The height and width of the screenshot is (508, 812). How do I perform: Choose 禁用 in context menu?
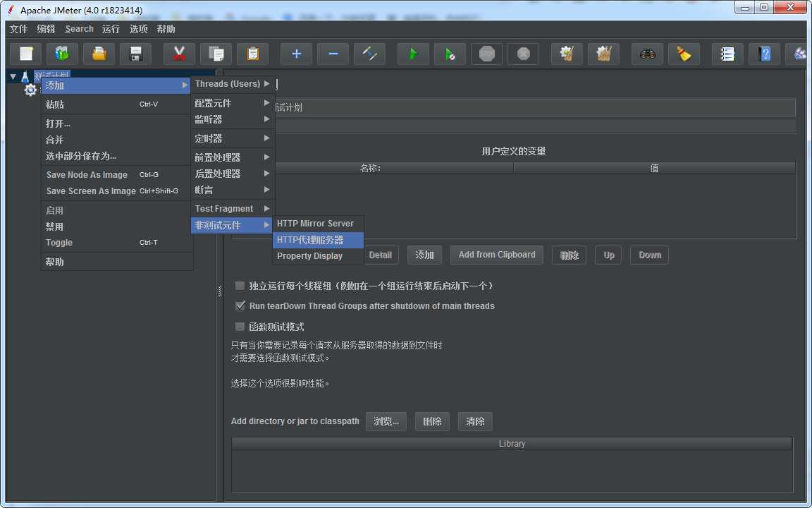coord(116,226)
